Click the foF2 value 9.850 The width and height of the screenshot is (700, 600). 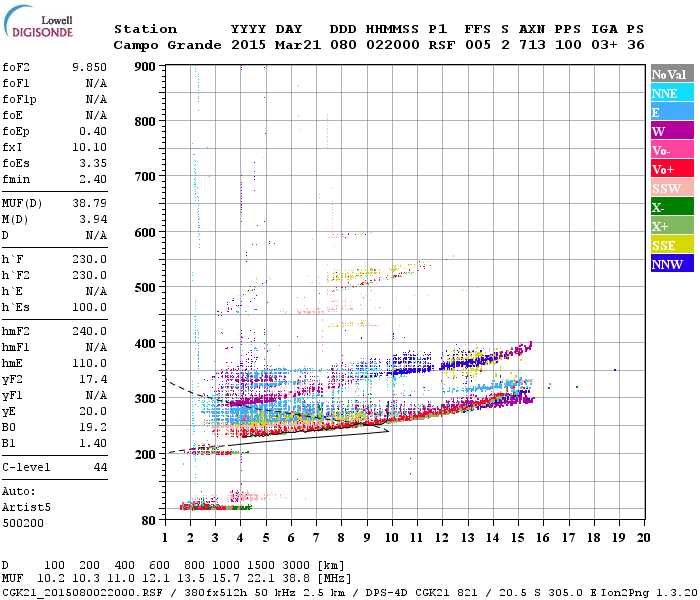89,67
